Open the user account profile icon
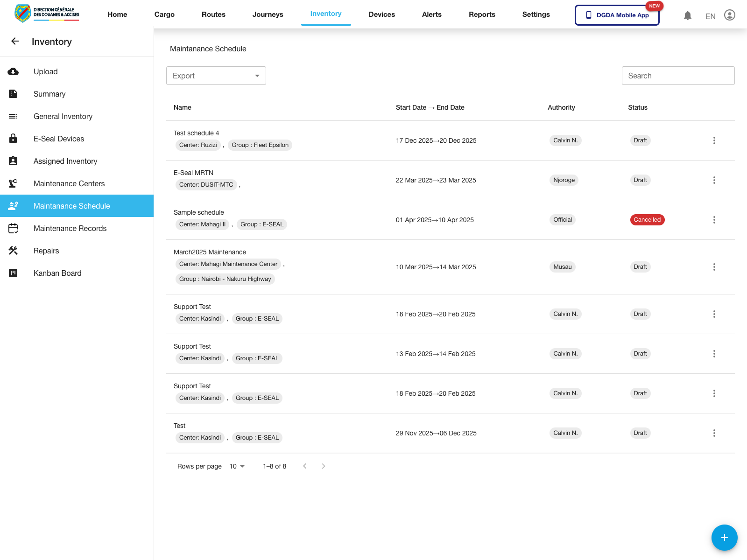Viewport: 747px width, 560px height. pos(729,15)
